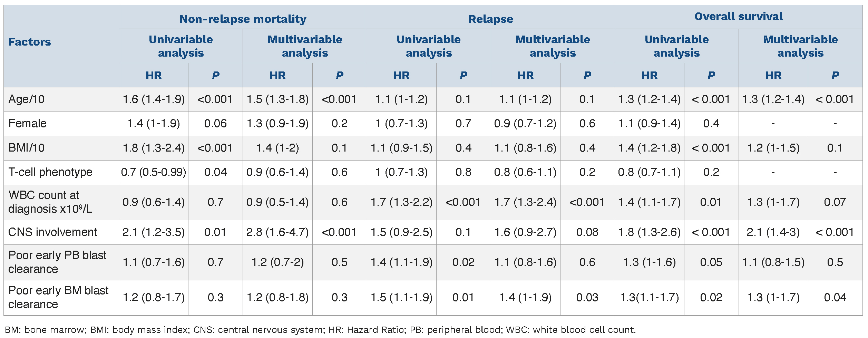Click the abbreviations footnote below the table
Image resolution: width=868 pixels, height=338 pixels.
[x=320, y=330]
